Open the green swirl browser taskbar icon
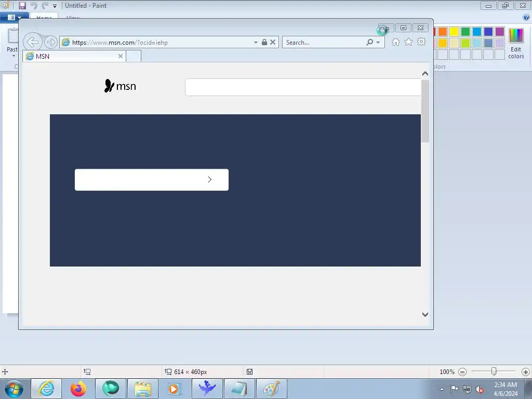 click(111, 389)
